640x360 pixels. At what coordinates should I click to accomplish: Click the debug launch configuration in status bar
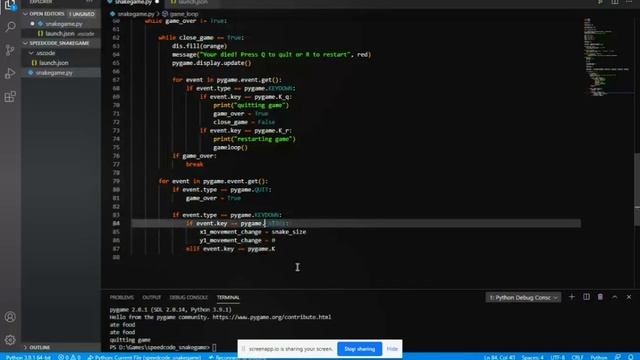click(x=144, y=357)
